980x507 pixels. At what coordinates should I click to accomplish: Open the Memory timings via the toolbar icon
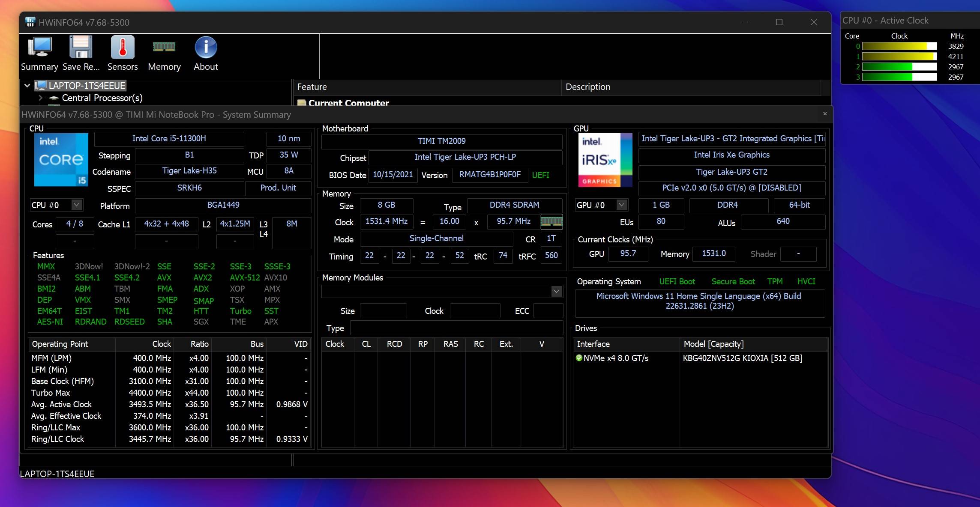pos(164,47)
